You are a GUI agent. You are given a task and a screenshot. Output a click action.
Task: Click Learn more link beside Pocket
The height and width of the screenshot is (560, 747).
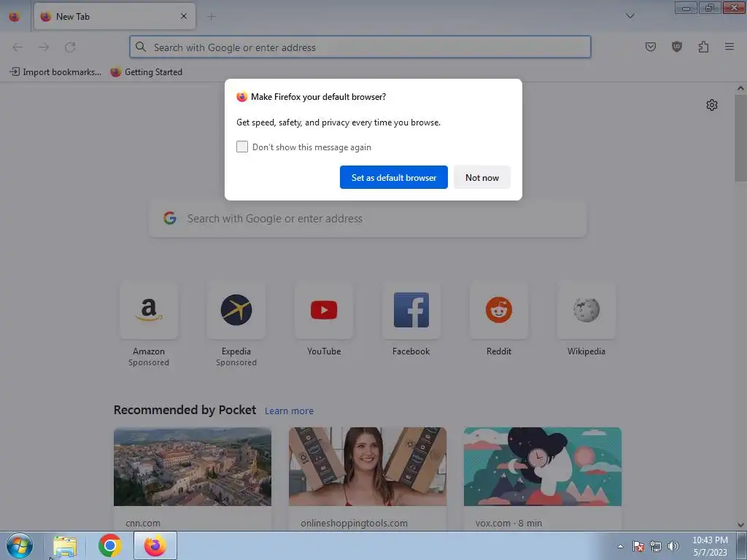(289, 411)
